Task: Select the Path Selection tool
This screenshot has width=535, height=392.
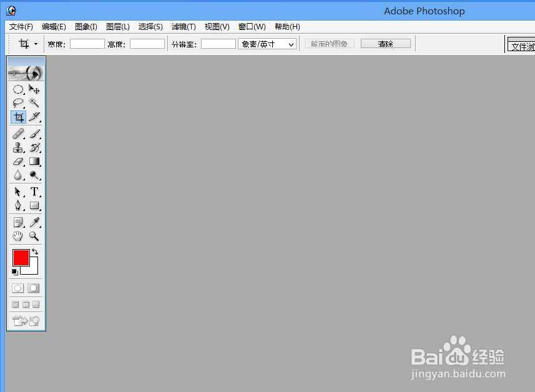Action: point(18,192)
